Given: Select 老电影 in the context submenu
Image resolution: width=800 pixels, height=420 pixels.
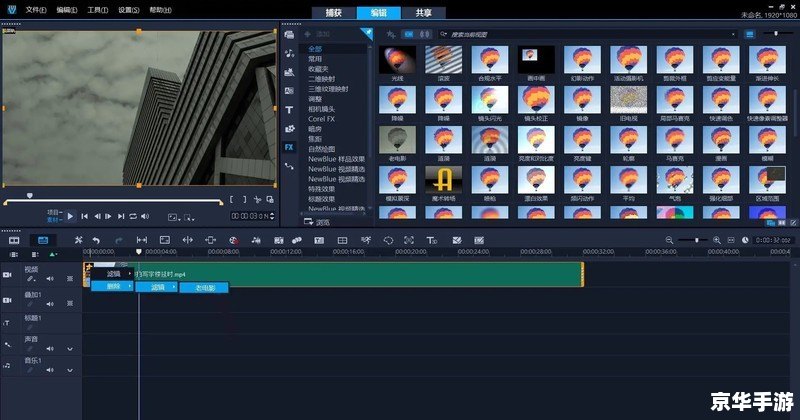Looking at the screenshot, I should click(204, 288).
